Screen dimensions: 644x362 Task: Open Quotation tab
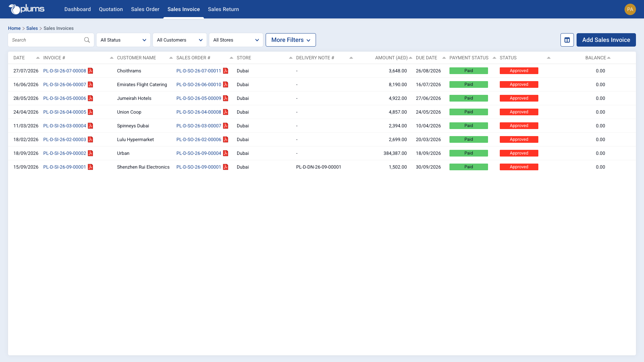point(111,9)
